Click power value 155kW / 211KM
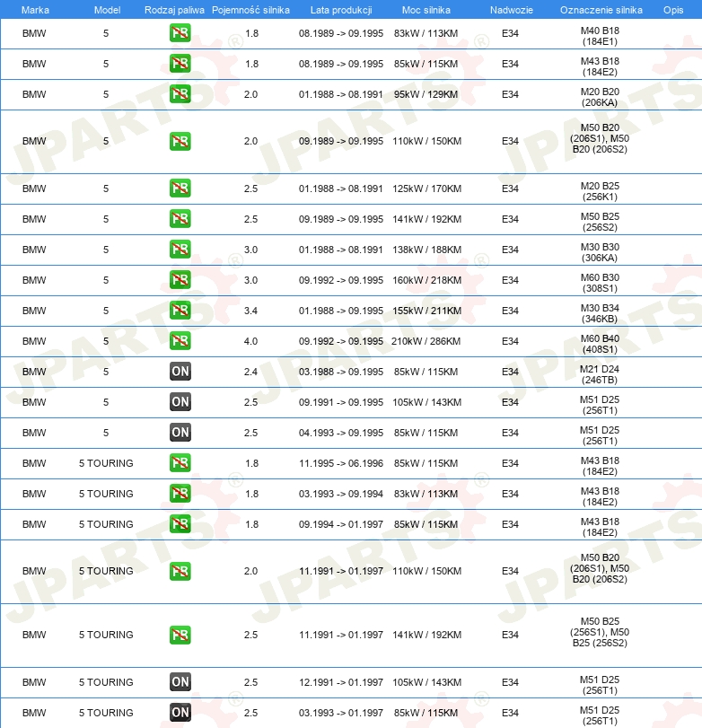Screen dimensions: 702x728 (x=426, y=311)
